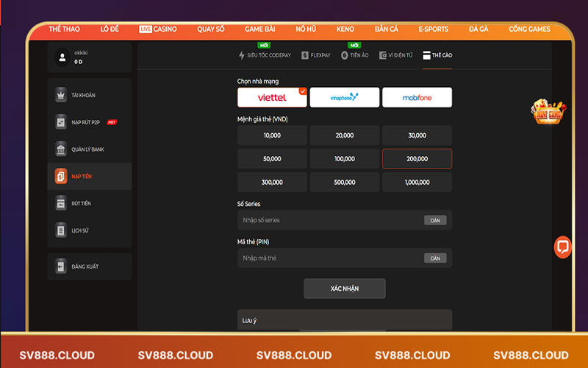Click the Lưu ý notes panel
This screenshot has height=368, width=588.
[345, 320]
